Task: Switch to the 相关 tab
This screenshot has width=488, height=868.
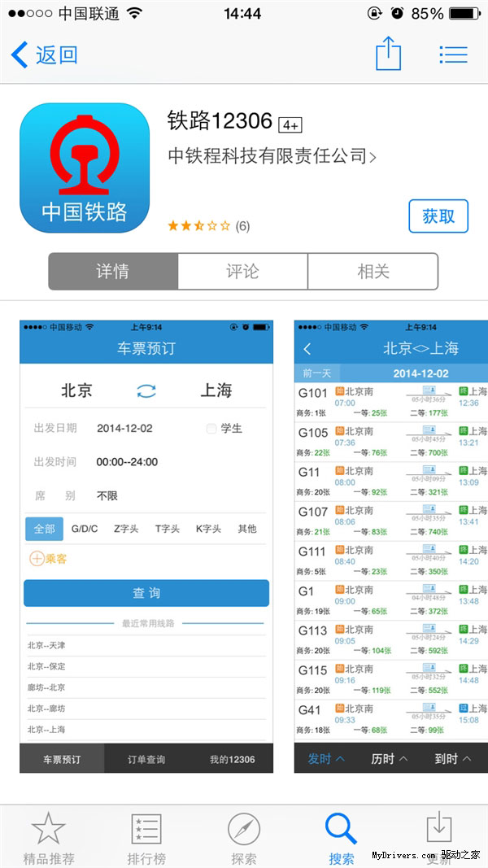Action: tap(373, 272)
